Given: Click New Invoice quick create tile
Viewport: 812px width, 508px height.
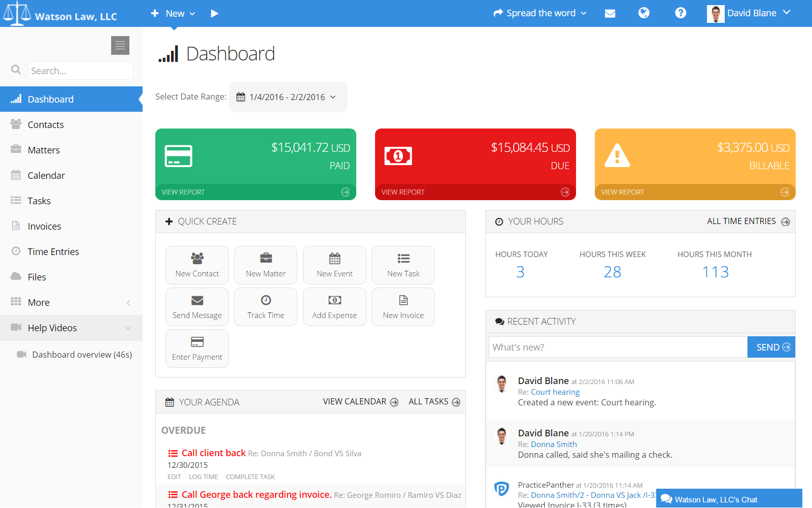Looking at the screenshot, I should tap(403, 307).
